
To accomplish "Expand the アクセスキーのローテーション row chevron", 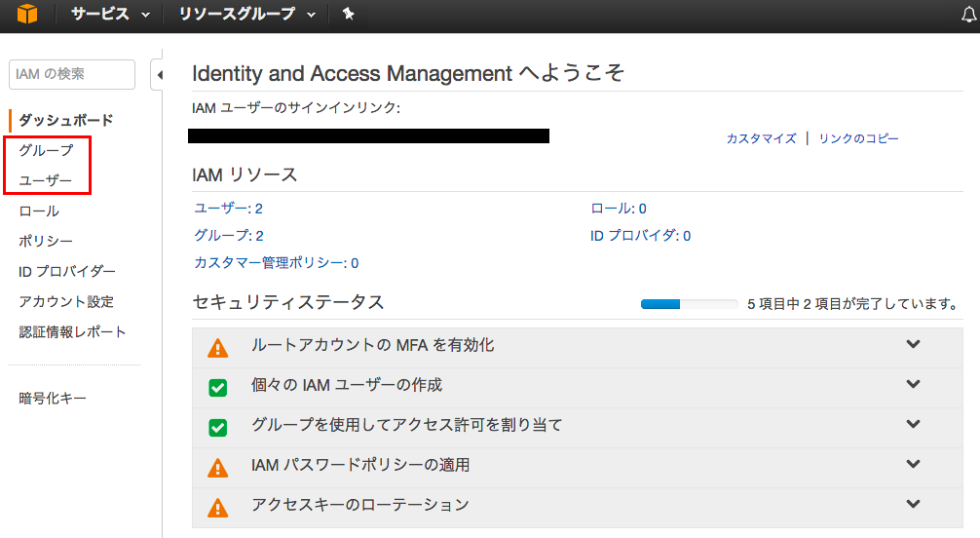I will pos(913,504).
